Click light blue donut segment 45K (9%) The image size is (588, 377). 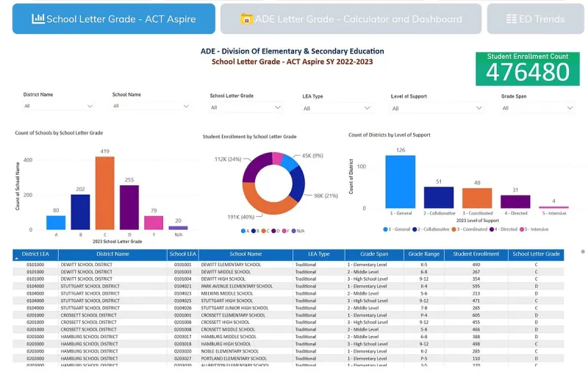click(x=290, y=162)
